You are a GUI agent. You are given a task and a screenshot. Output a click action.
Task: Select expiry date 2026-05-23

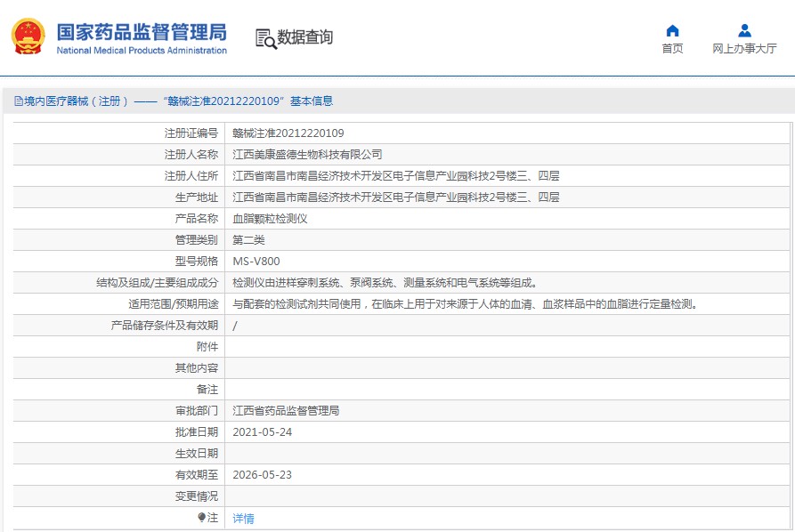tap(262, 475)
